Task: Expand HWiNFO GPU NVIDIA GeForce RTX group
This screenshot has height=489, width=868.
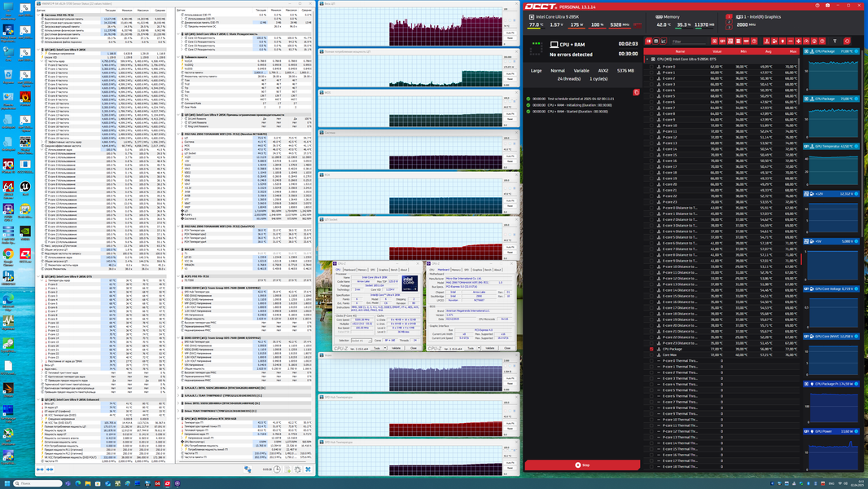Action: [x=178, y=419]
